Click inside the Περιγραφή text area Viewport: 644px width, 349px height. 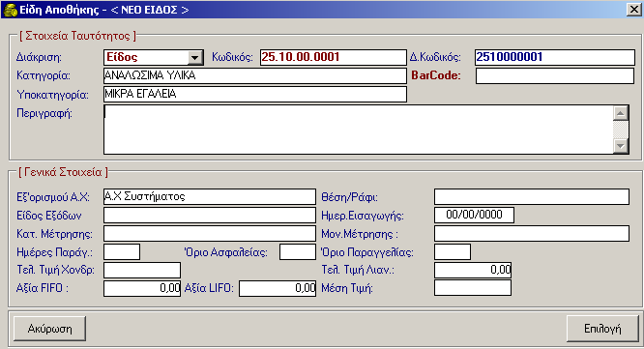[358, 130]
